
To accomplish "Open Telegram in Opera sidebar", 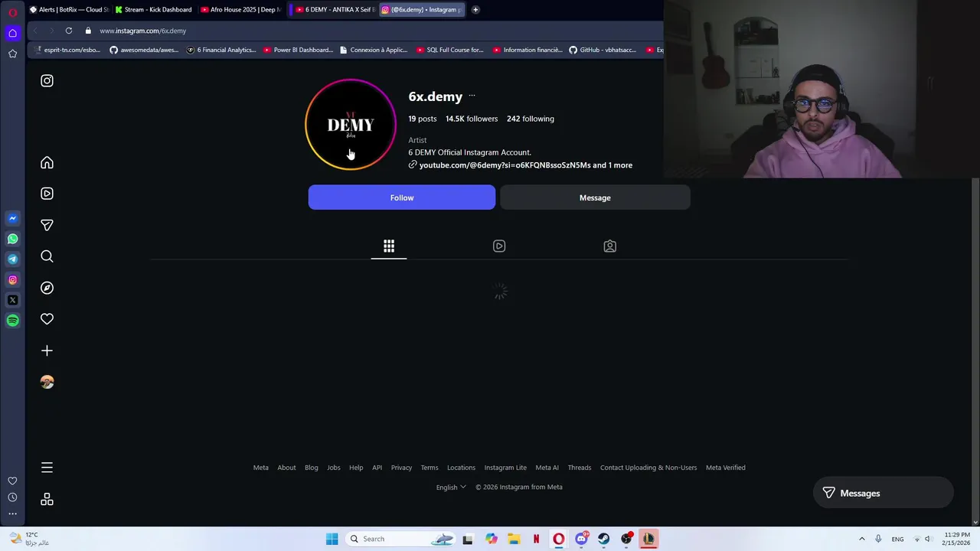I will click(12, 259).
